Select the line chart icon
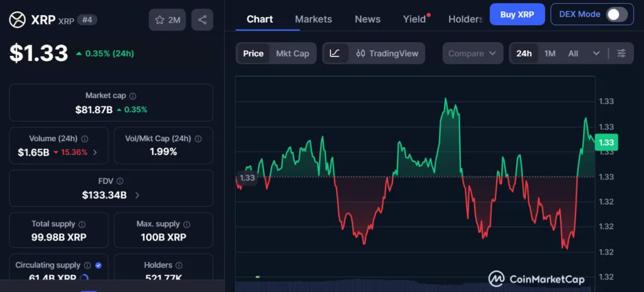 point(335,53)
